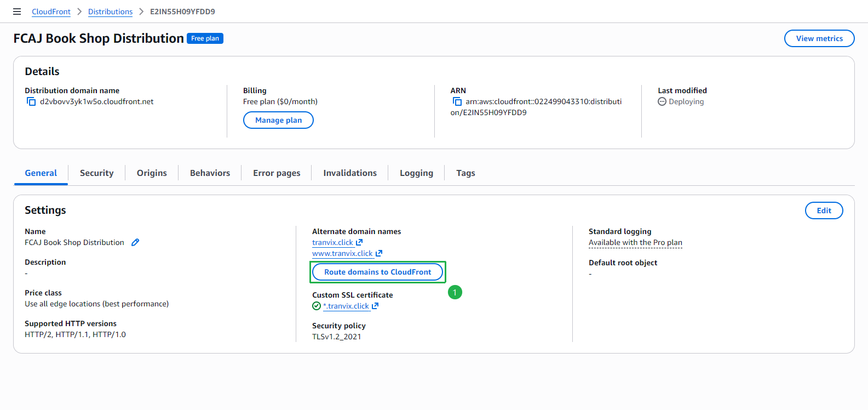This screenshot has height=410, width=868.
Task: Switch to the Origins tab
Action: tap(152, 173)
